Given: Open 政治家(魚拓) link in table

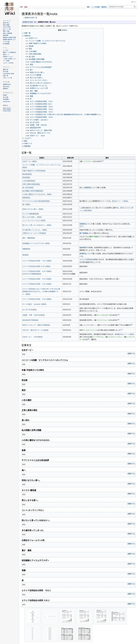Looking at the screenshot, I should (27, 174).
